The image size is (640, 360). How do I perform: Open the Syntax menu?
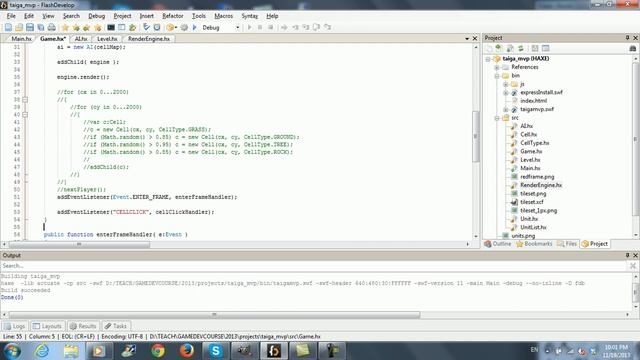[x=249, y=16]
